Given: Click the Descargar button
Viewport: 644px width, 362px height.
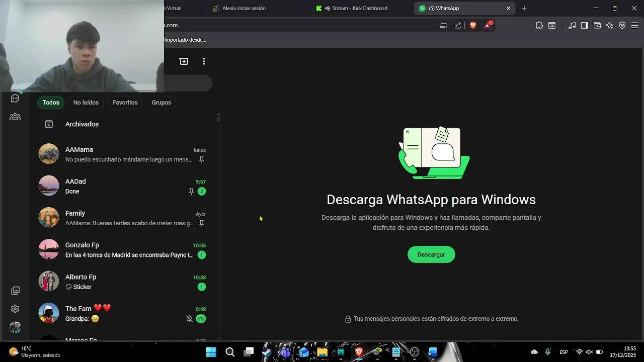Looking at the screenshot, I should coord(431,254).
